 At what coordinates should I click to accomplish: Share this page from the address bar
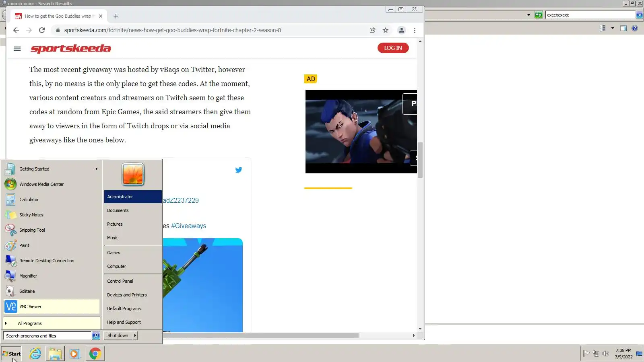[x=373, y=30]
